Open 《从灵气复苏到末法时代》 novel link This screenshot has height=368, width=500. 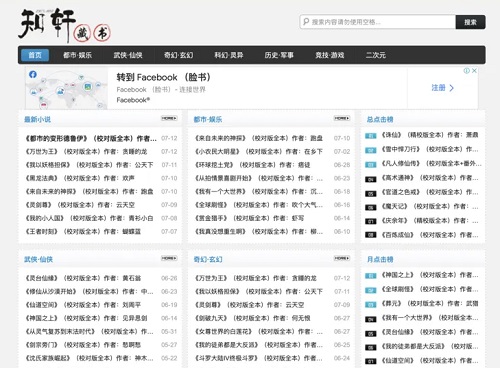pos(89,332)
